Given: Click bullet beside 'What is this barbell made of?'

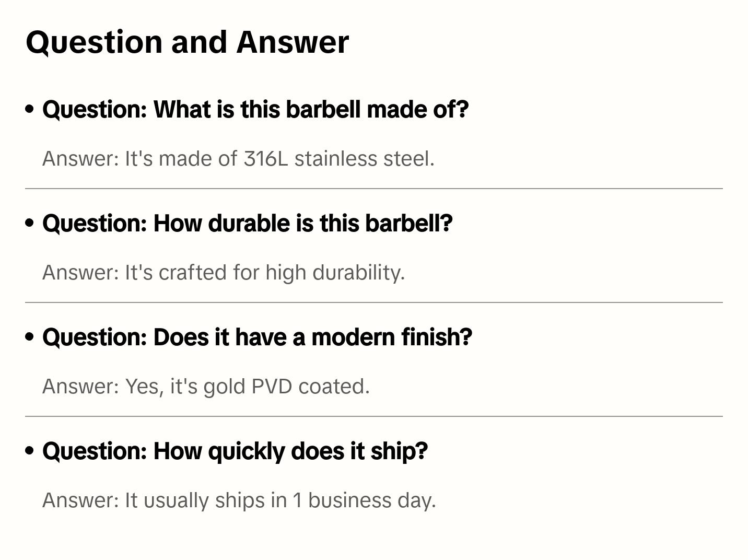Looking at the screenshot, I should 30,109.
